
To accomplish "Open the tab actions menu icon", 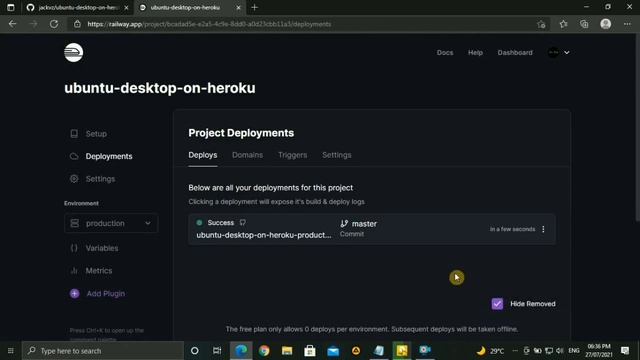I will [11, 7].
